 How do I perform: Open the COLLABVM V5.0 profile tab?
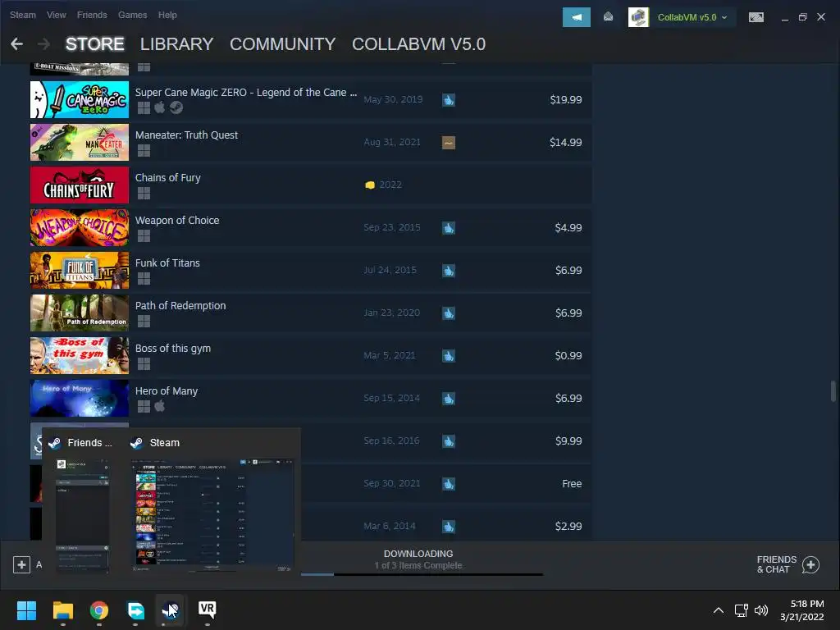[418, 44]
